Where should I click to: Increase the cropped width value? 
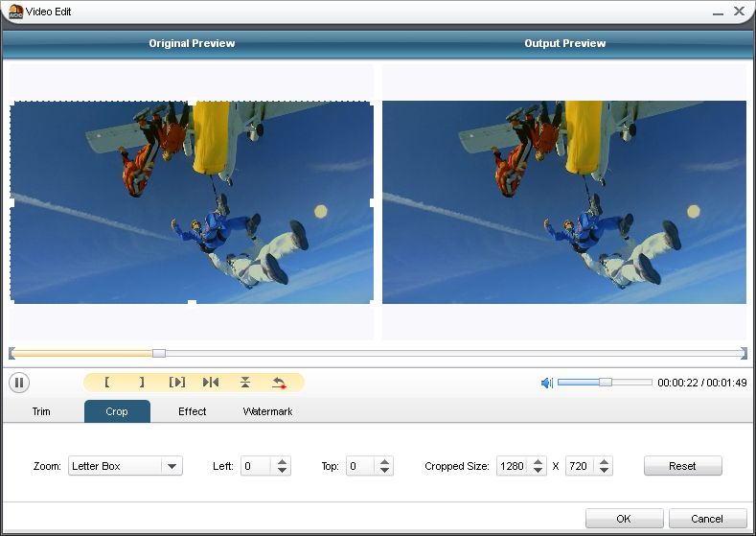coord(538,462)
